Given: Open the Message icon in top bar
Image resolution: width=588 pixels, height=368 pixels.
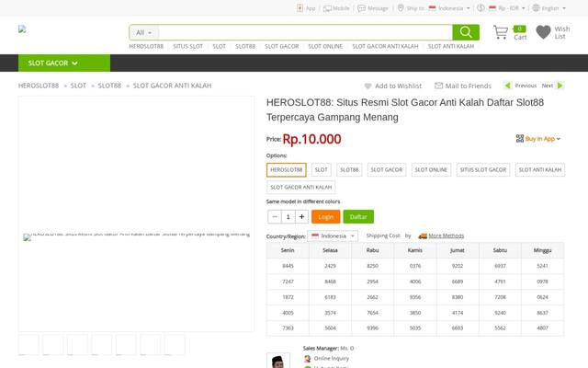Looking at the screenshot, I should [361, 8].
